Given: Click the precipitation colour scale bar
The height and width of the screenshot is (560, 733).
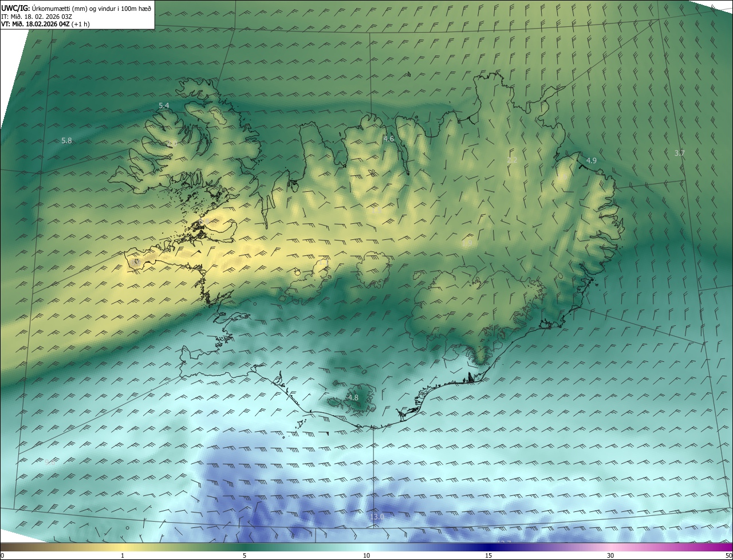Looking at the screenshot, I should [x=366, y=547].
